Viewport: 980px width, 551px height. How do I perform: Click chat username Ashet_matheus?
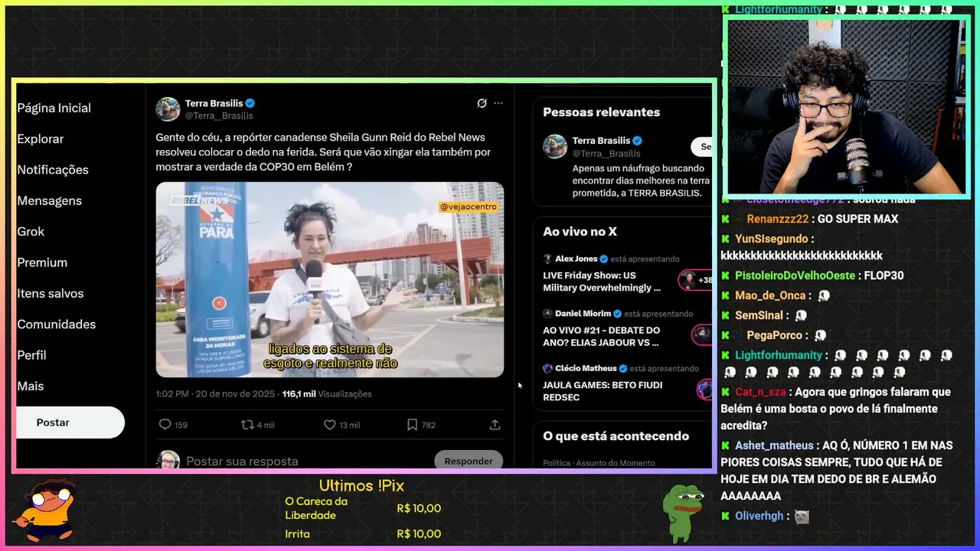(774, 445)
